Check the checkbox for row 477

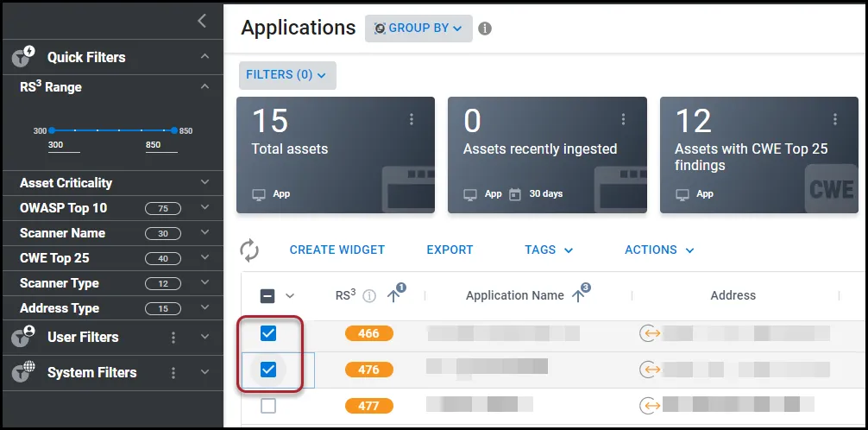click(x=268, y=406)
